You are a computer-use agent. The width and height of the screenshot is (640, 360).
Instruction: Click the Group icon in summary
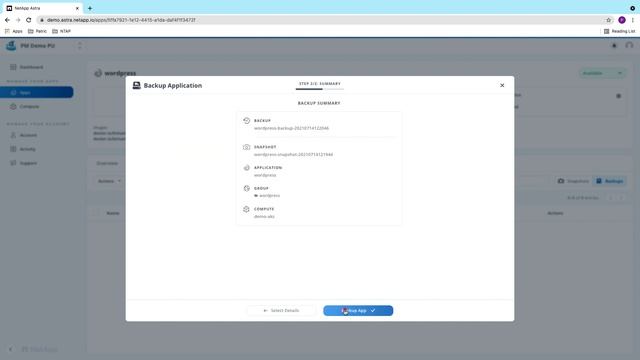(247, 188)
